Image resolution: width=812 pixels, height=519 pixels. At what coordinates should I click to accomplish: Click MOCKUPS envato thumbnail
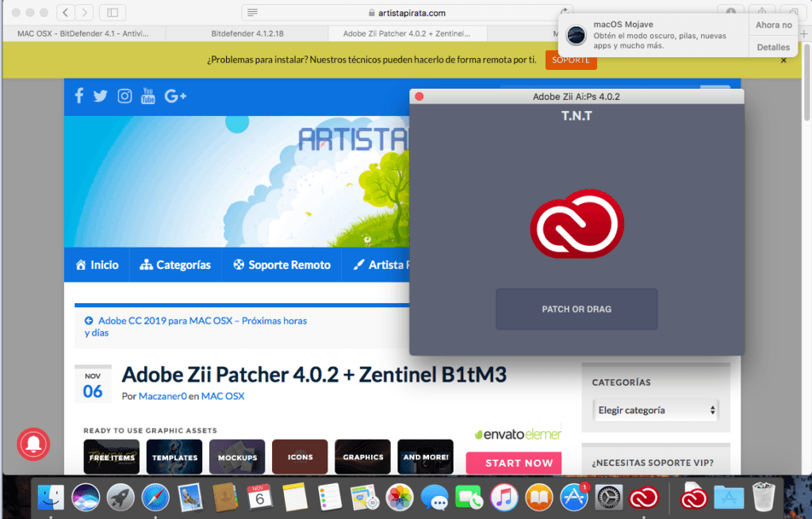pos(237,457)
